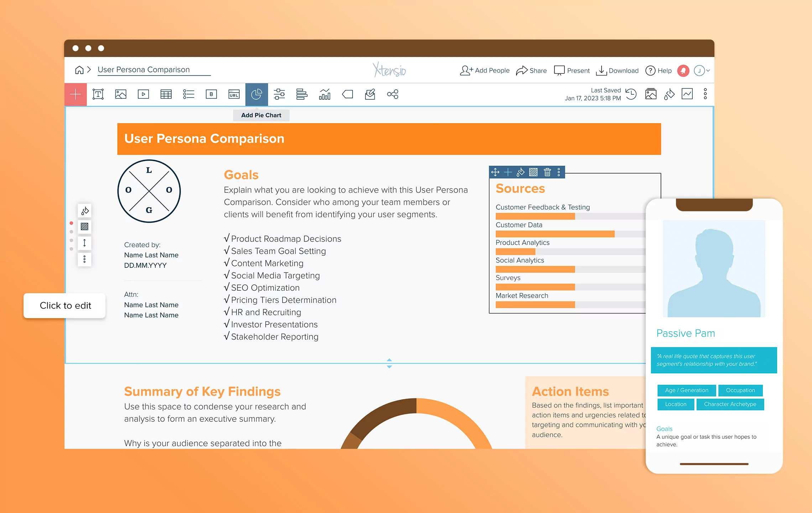
Task: Open Sources module three-dot options
Action: (559, 172)
